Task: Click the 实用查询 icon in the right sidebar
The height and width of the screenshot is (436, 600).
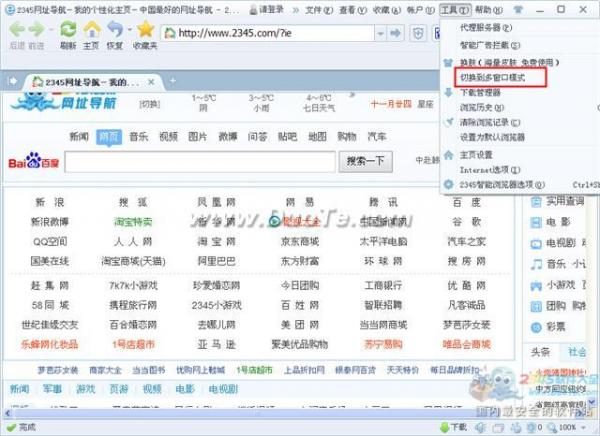Action: 536,201
